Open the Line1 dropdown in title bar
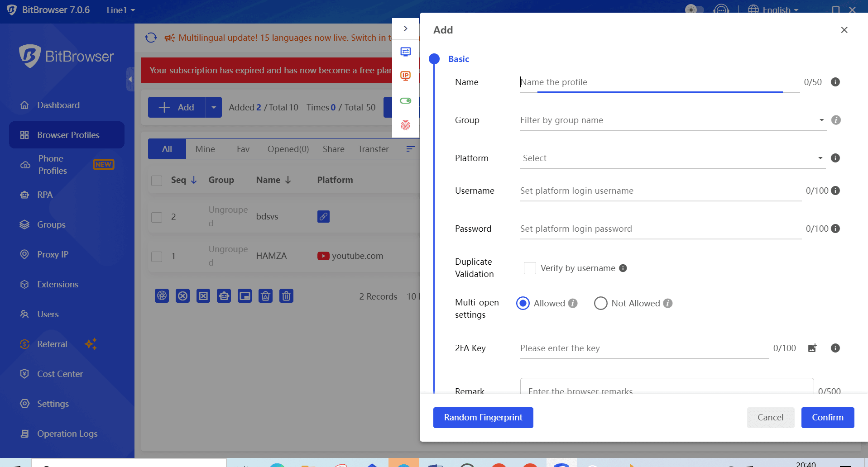Image resolution: width=868 pixels, height=467 pixels. pos(121,10)
